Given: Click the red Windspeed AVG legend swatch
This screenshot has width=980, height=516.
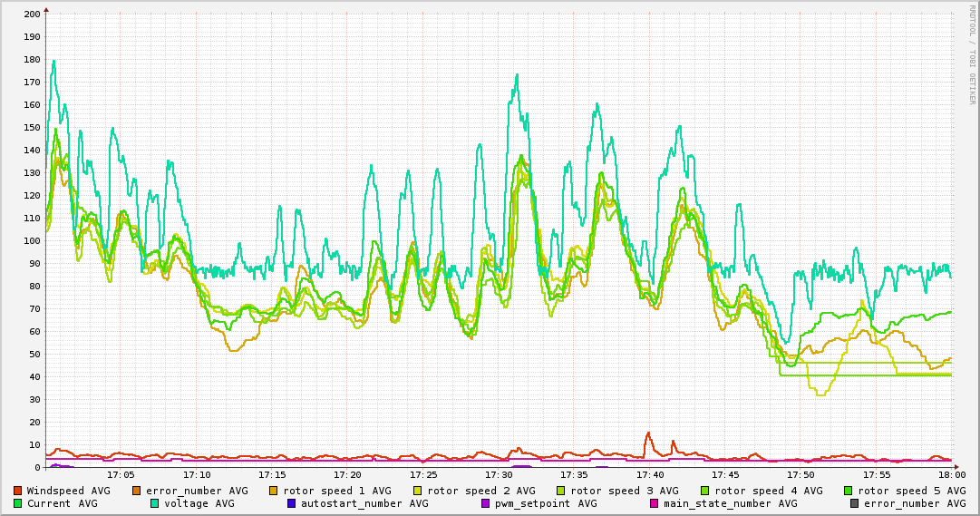Looking at the screenshot, I should 17,491.
